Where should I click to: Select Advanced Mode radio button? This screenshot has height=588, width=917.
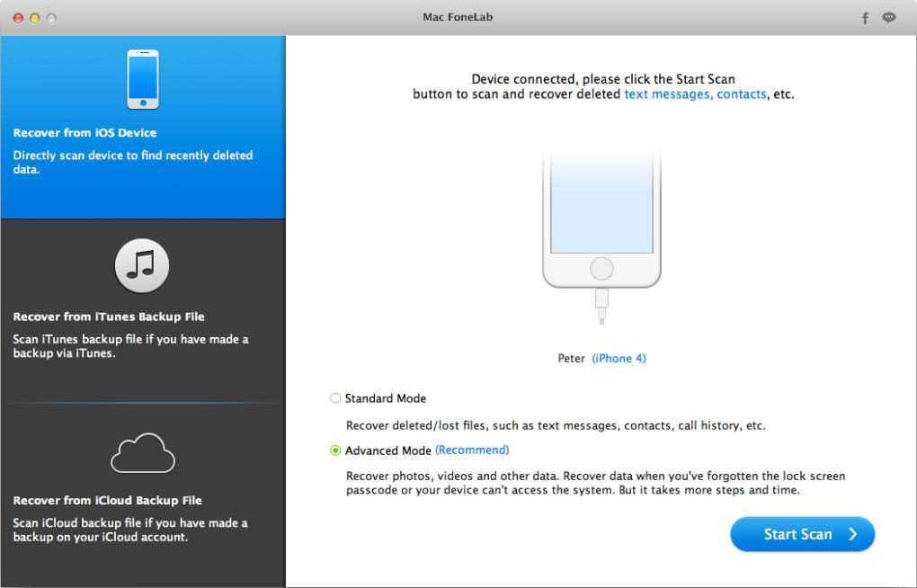click(x=335, y=450)
